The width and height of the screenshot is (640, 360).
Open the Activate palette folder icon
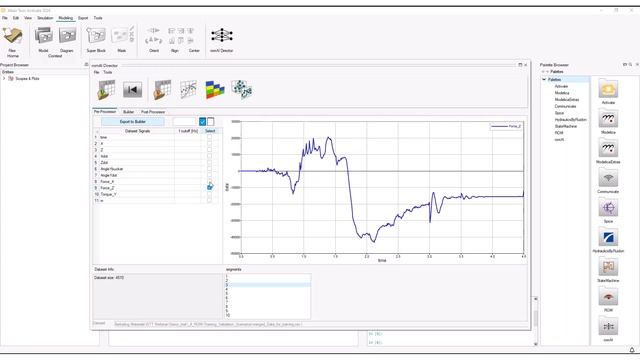(608, 89)
